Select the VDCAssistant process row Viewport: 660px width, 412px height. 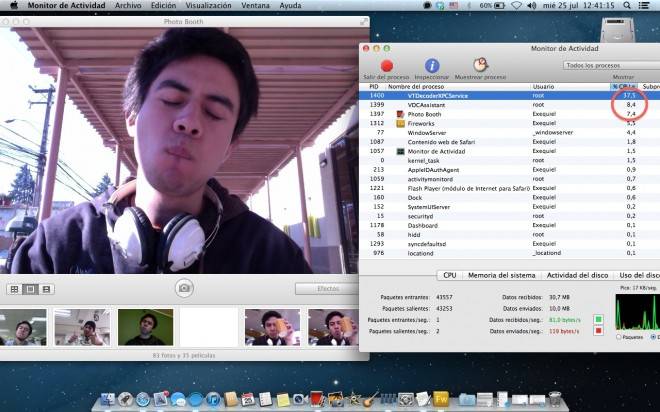tap(509, 105)
